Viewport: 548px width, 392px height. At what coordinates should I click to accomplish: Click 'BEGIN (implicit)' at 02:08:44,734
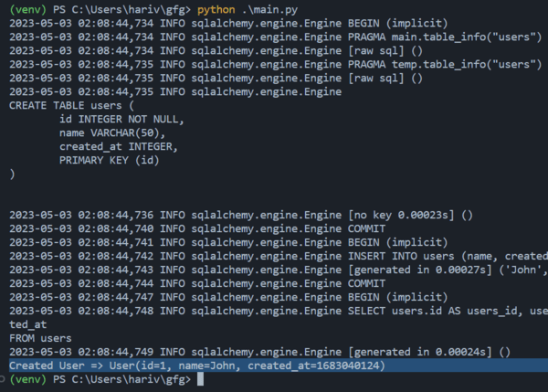(397, 24)
